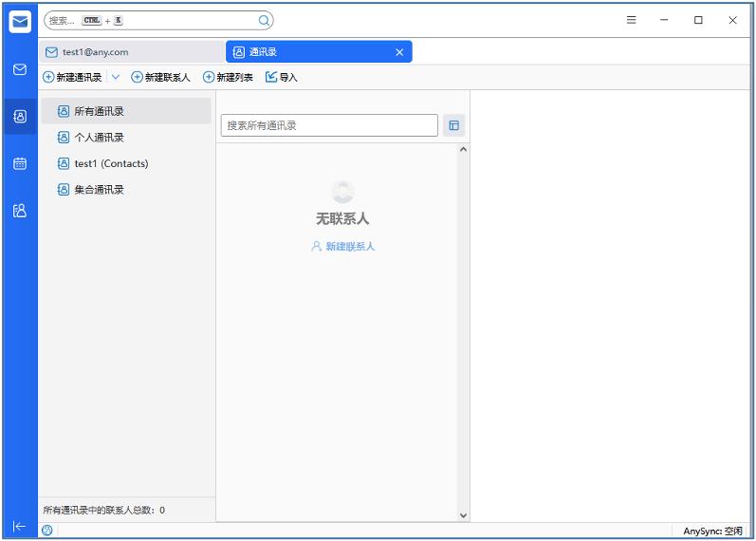This screenshot has width=756, height=541.
Task: Open the Chat sidebar icon
Action: point(19,211)
